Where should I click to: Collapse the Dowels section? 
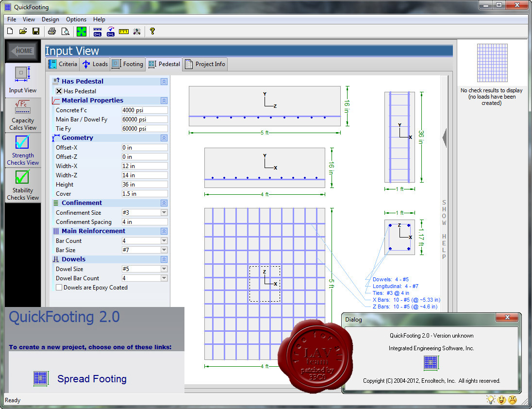[x=164, y=259]
